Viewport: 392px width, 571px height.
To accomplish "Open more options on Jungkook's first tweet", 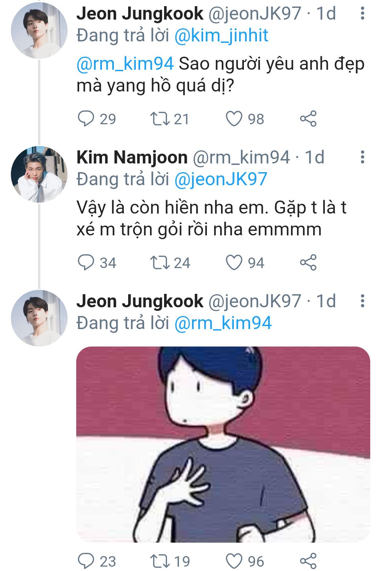I will (x=362, y=13).
